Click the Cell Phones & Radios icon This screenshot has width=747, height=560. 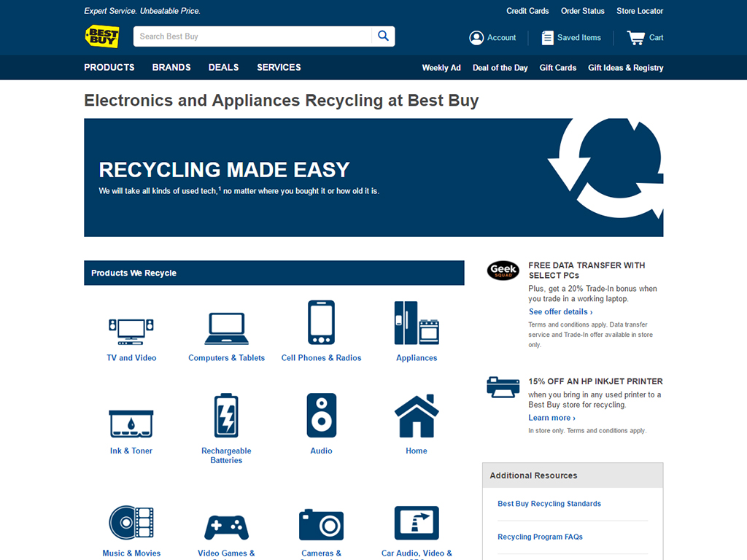tap(321, 322)
